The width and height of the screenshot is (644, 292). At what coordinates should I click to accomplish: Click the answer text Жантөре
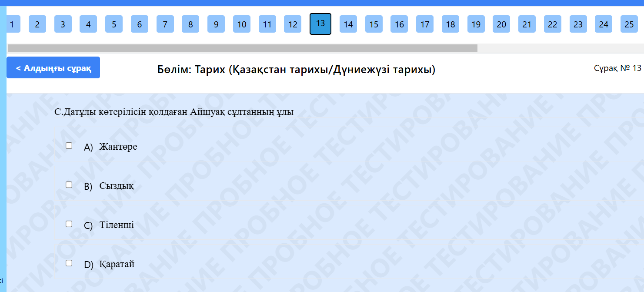(118, 147)
